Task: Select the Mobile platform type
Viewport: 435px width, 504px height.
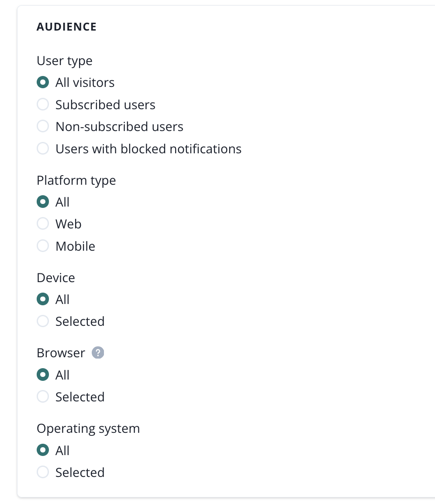Action: tap(43, 246)
